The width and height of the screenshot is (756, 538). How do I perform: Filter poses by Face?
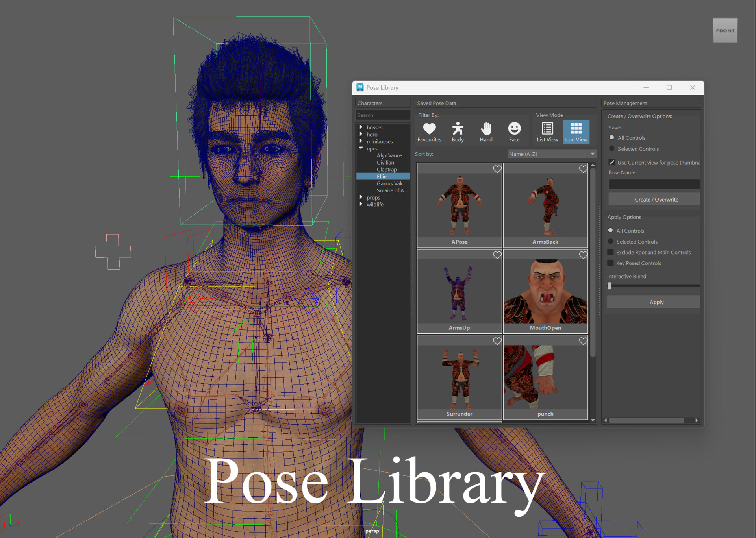(514, 131)
